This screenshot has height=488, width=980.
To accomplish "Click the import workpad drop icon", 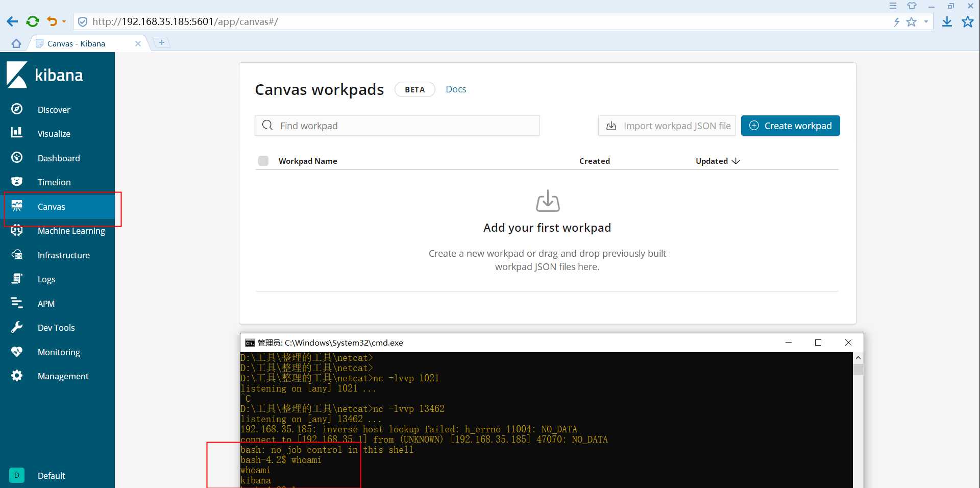I will [x=548, y=201].
